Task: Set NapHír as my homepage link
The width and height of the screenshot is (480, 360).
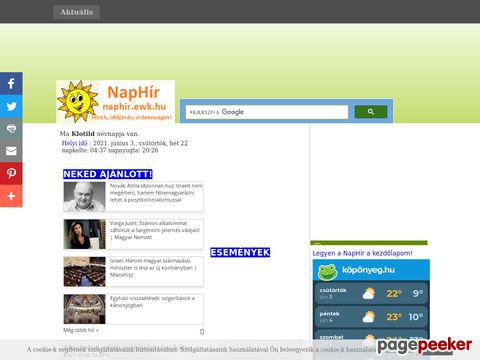Action: (362, 253)
